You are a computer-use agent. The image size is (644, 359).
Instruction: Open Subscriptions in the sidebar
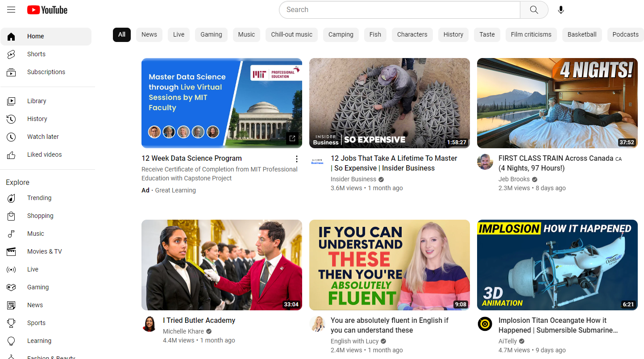(46, 72)
